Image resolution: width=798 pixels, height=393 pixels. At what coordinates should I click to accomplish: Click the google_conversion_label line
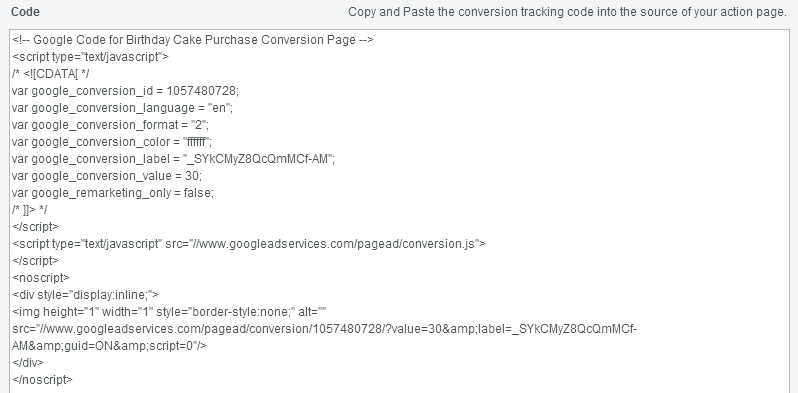pyautogui.click(x=173, y=159)
